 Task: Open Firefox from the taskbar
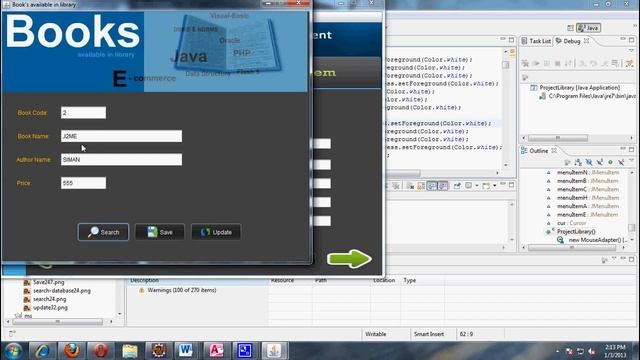click(x=72, y=351)
